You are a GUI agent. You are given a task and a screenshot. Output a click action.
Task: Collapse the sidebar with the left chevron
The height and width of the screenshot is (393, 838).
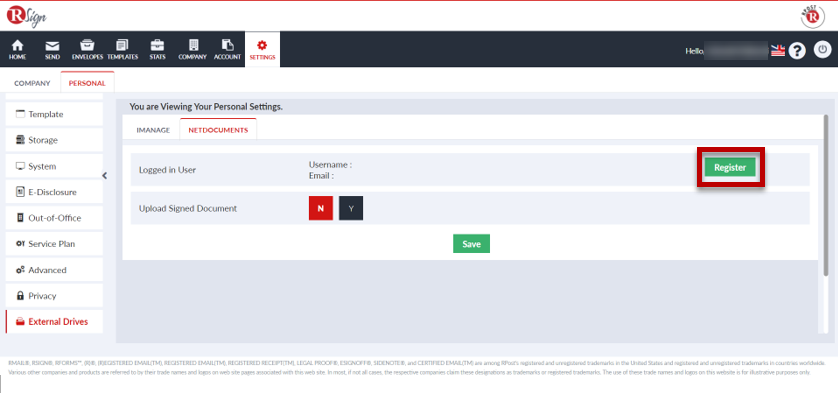pyautogui.click(x=105, y=175)
